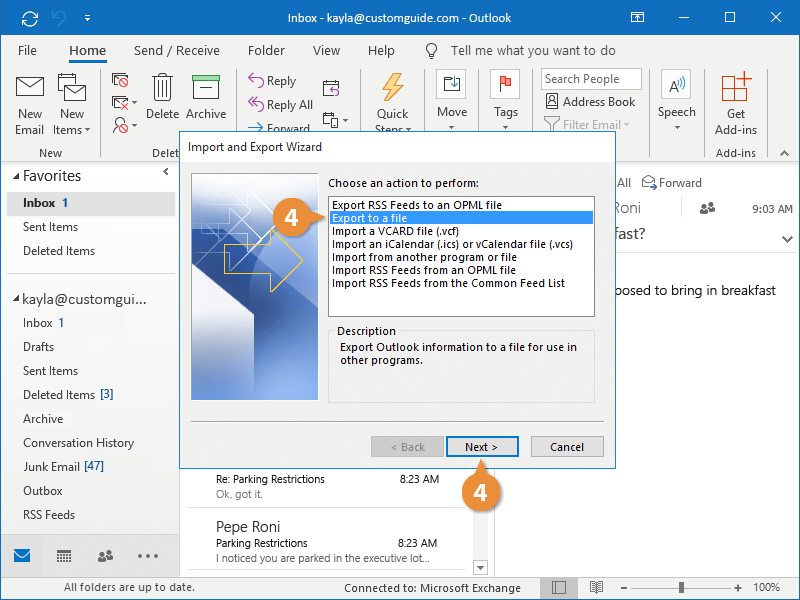Screen dimensions: 800x600
Task: Switch to Mail view icon
Action: tap(22, 556)
